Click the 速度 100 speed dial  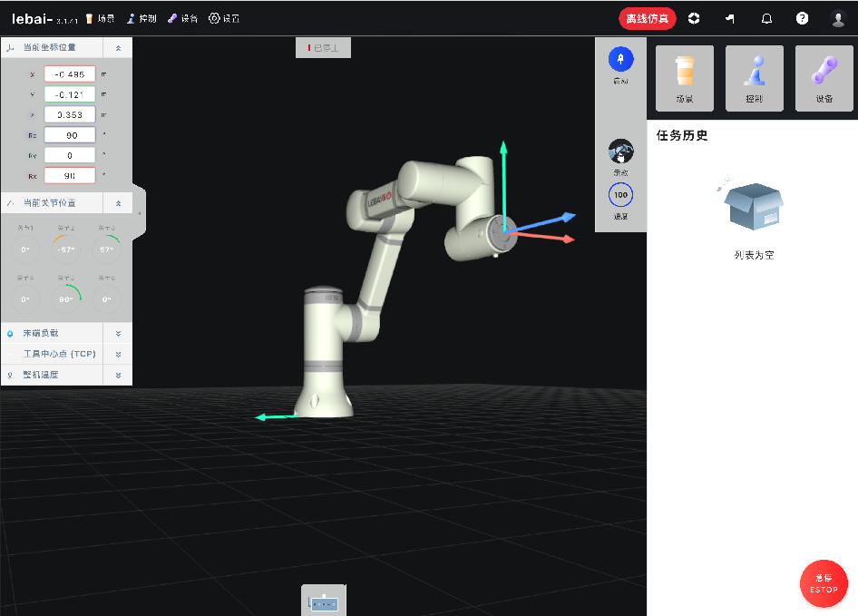tap(620, 195)
